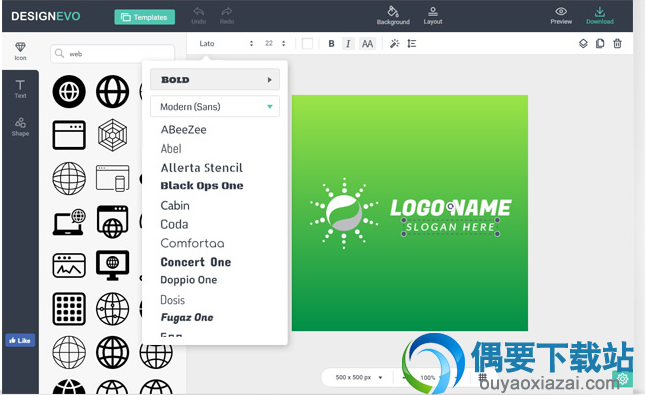Screen dimensions: 645x395
Task: Select the browser window icon
Action: tap(69, 135)
